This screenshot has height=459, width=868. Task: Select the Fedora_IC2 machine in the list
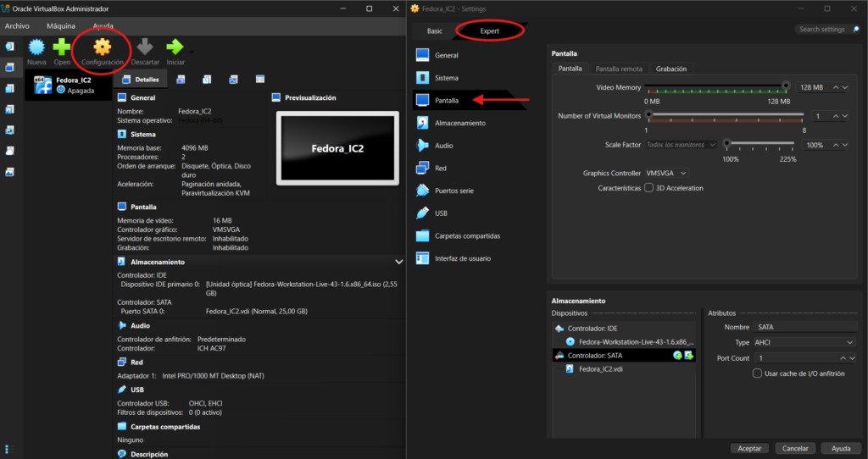pyautogui.click(x=68, y=86)
